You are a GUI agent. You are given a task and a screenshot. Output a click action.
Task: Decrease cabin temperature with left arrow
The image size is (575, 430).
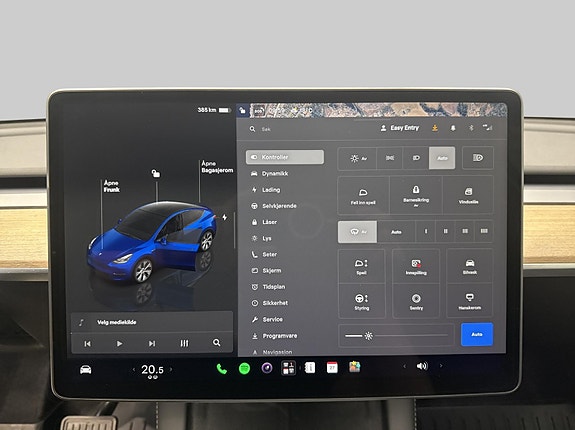point(134,370)
